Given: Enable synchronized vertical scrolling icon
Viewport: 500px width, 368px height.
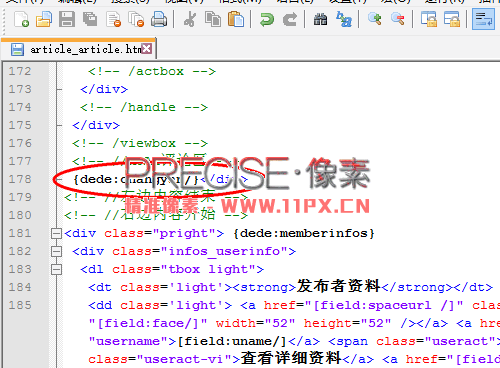Looking at the screenshot, I should (429, 19).
